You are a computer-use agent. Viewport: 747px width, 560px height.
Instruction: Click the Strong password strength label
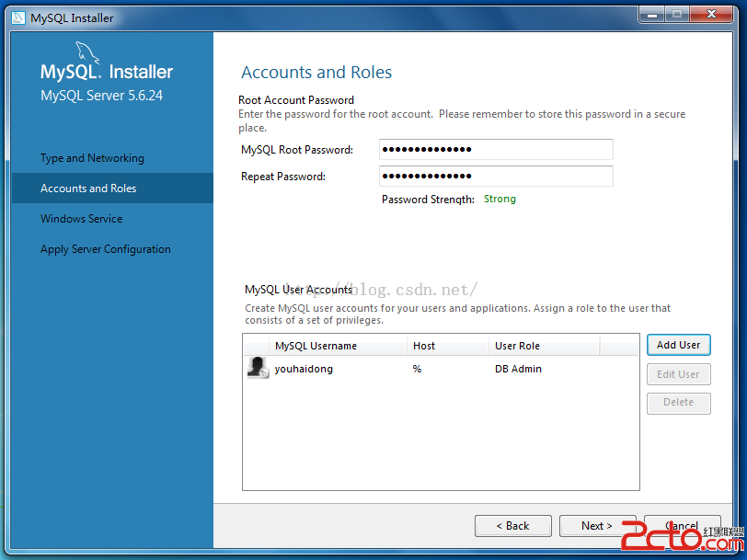click(500, 199)
